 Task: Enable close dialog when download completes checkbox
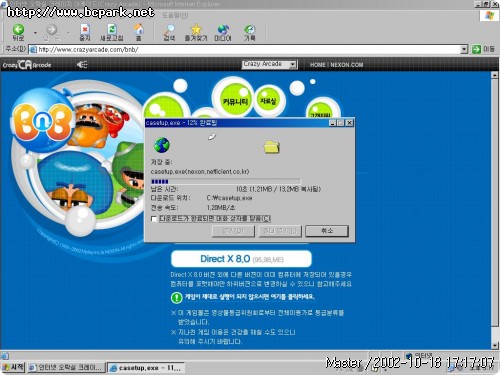[154, 219]
